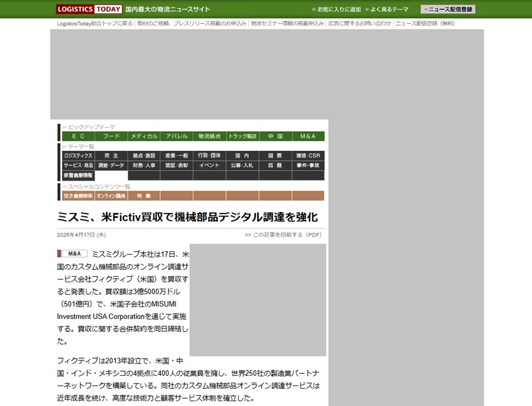532x406 pixels.
Task: Open the 行政·団体 category
Action: pyautogui.click(x=210, y=156)
